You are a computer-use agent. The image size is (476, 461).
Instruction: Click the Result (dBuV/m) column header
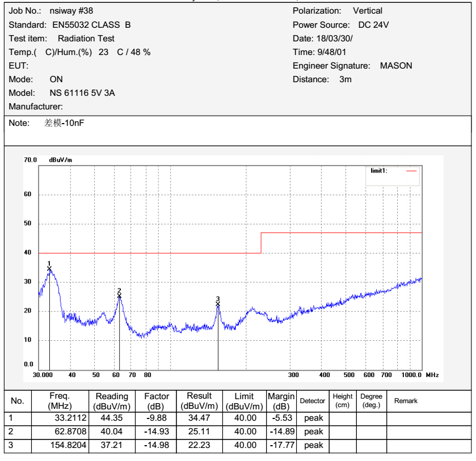pyautogui.click(x=199, y=401)
